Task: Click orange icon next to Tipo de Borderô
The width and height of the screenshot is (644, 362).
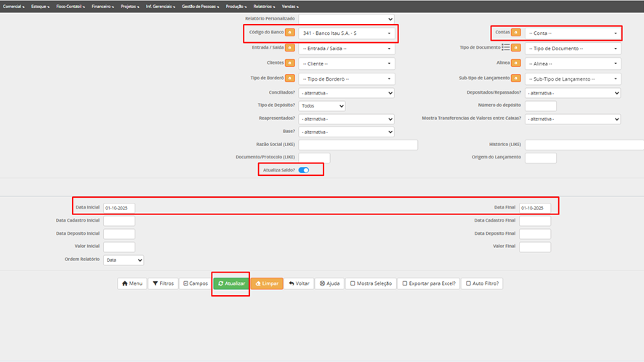Action: pos(290,79)
